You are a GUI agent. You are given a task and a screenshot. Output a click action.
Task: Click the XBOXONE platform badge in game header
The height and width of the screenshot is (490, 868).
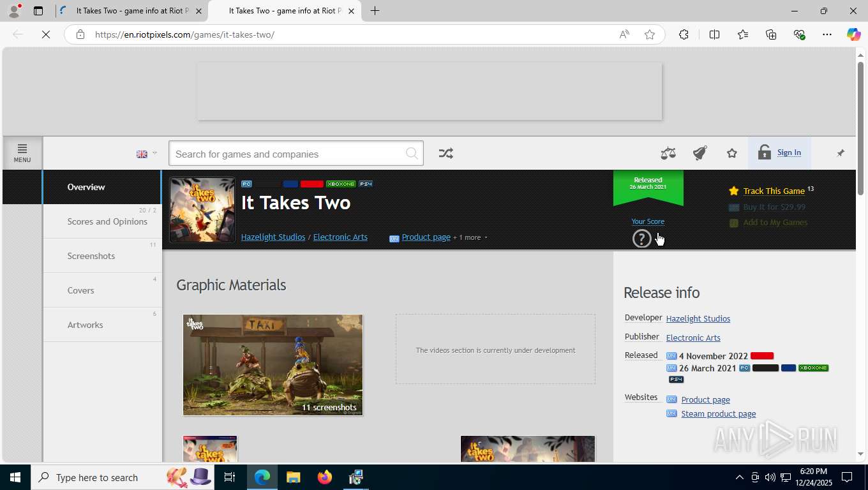pyautogui.click(x=341, y=184)
